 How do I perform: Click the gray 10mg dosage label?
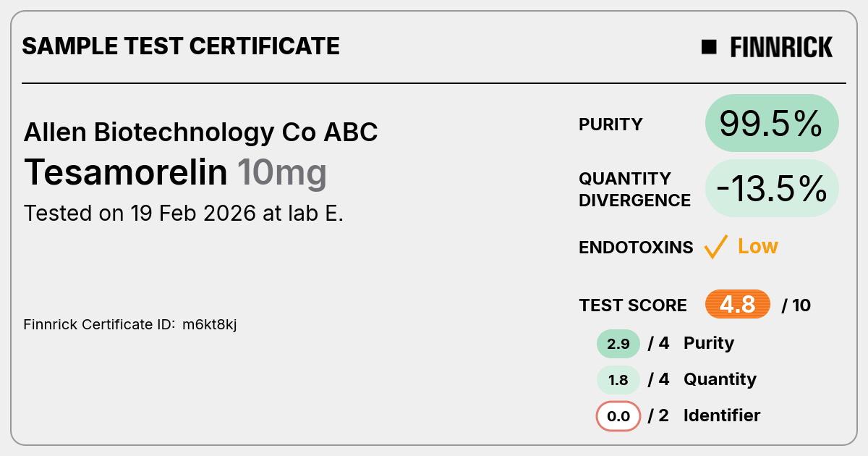282,174
